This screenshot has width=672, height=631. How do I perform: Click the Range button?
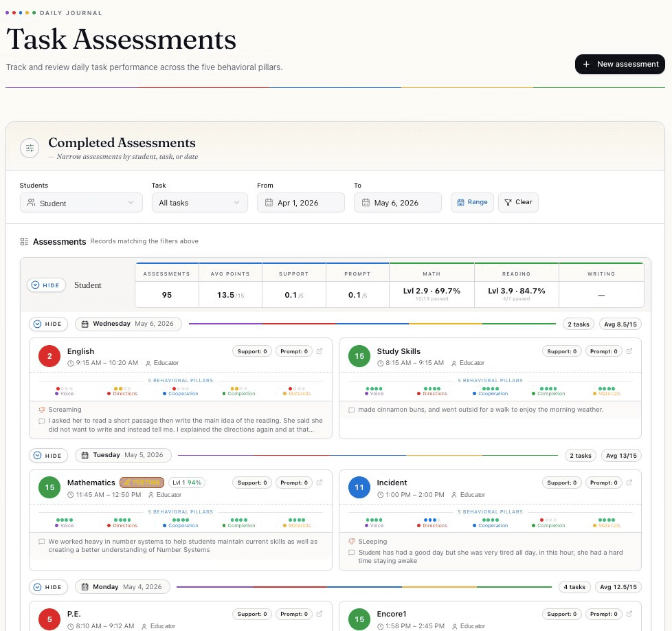(x=472, y=202)
